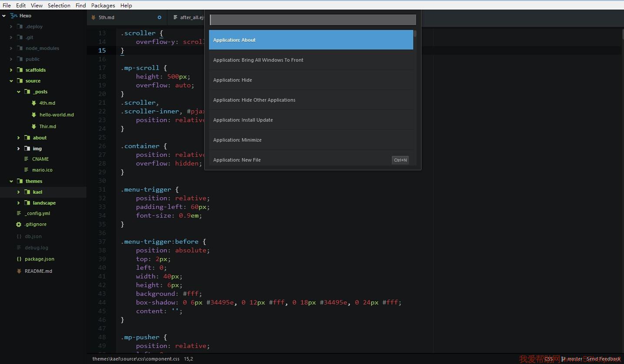Focus the command palette search field
The height and width of the screenshot is (364, 624).
(x=313, y=20)
